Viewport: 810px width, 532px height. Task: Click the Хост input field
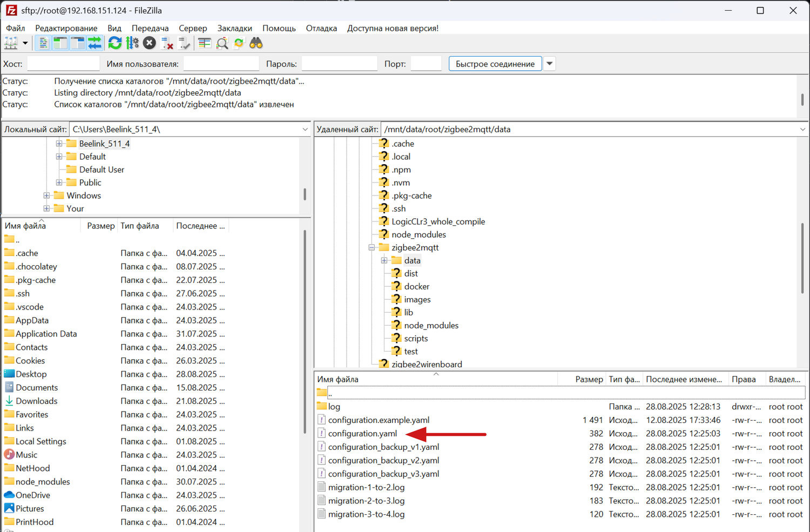point(63,64)
